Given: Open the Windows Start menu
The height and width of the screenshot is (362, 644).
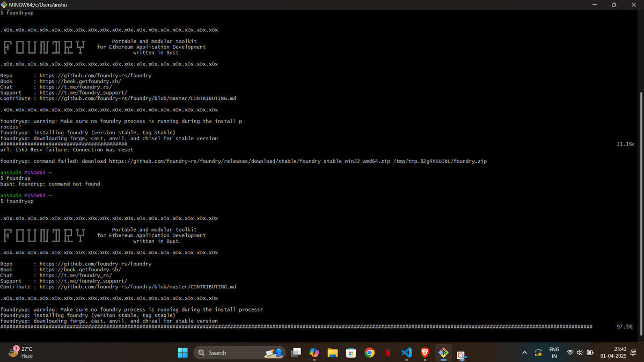Looking at the screenshot, I should coord(182,353).
